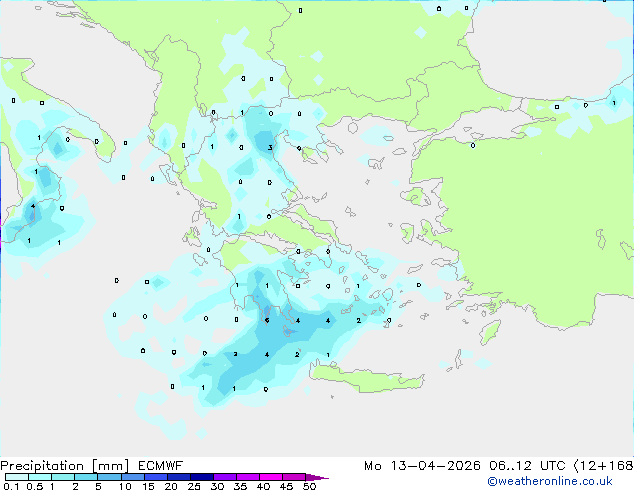Pick the 45–50 mm legend swatch
The image size is (634, 490).
tap(294, 477)
